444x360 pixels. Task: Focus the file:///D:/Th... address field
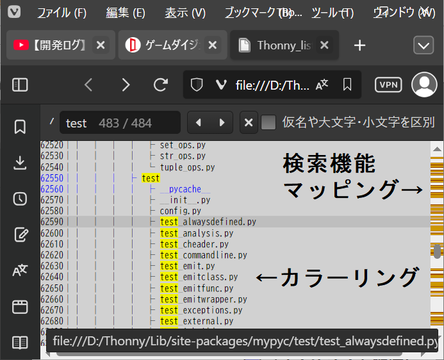point(272,85)
